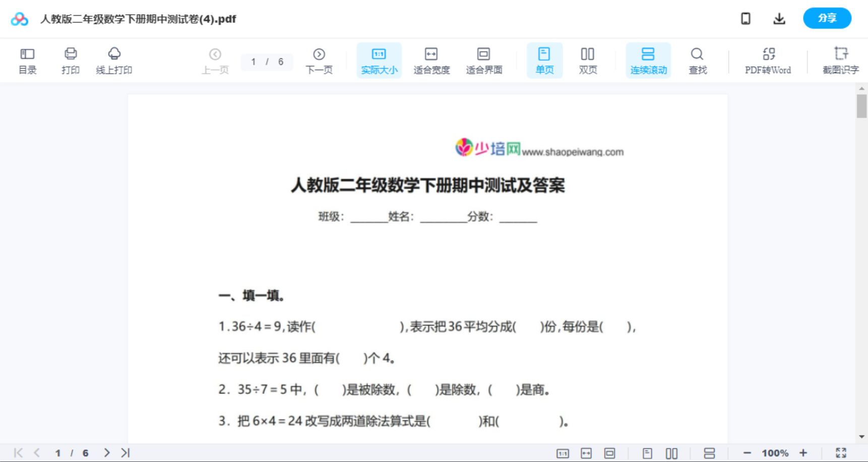This screenshot has width=868, height=462.
Task: Open the 目录 (table of contents) panel
Action: click(x=27, y=60)
